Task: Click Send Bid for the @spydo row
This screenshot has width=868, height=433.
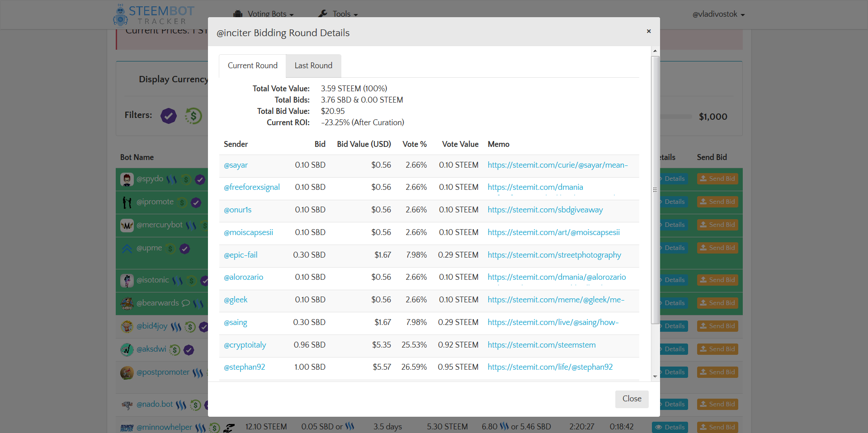Action: pos(717,179)
